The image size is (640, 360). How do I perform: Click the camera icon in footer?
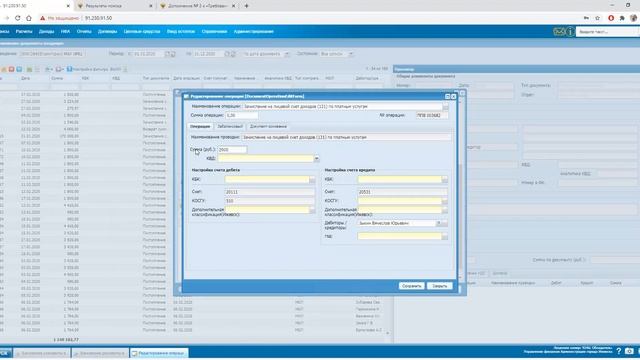pos(629,351)
